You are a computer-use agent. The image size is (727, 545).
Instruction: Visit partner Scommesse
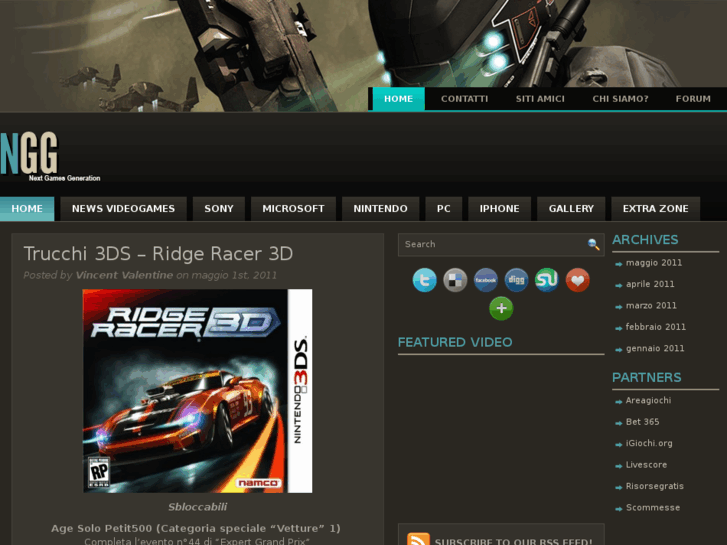click(653, 507)
